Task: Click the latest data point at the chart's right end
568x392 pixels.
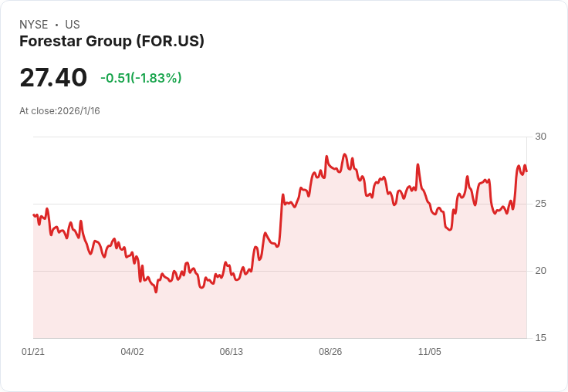Action: pyautogui.click(x=526, y=171)
